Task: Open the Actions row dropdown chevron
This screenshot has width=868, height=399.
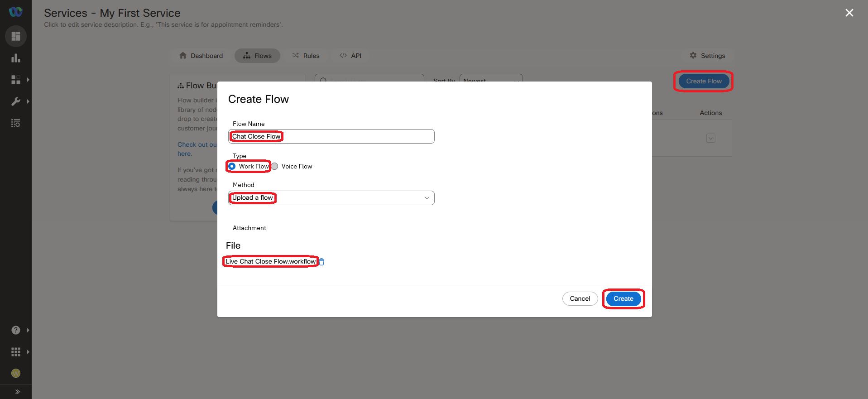Action: [x=711, y=138]
